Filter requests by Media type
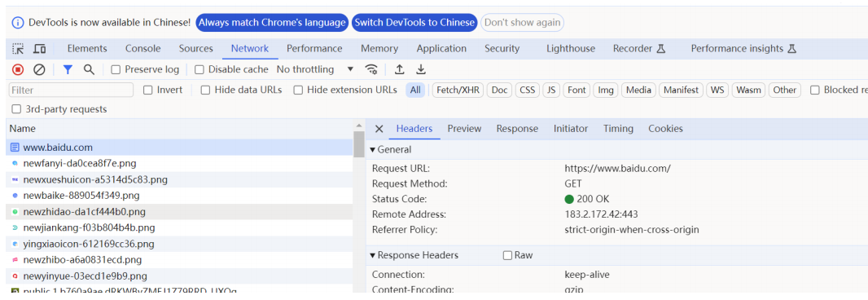The width and height of the screenshot is (868, 300). click(x=638, y=90)
